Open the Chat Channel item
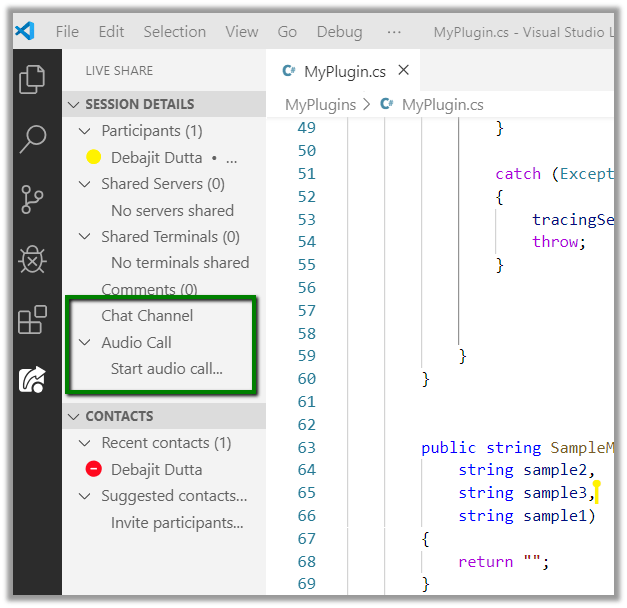This screenshot has height=608, width=627. click(147, 315)
